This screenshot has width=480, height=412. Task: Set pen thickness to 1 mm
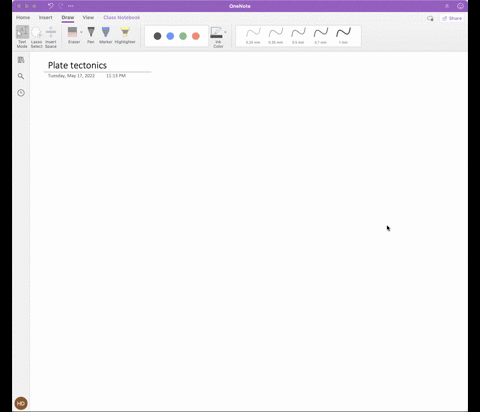[343, 36]
